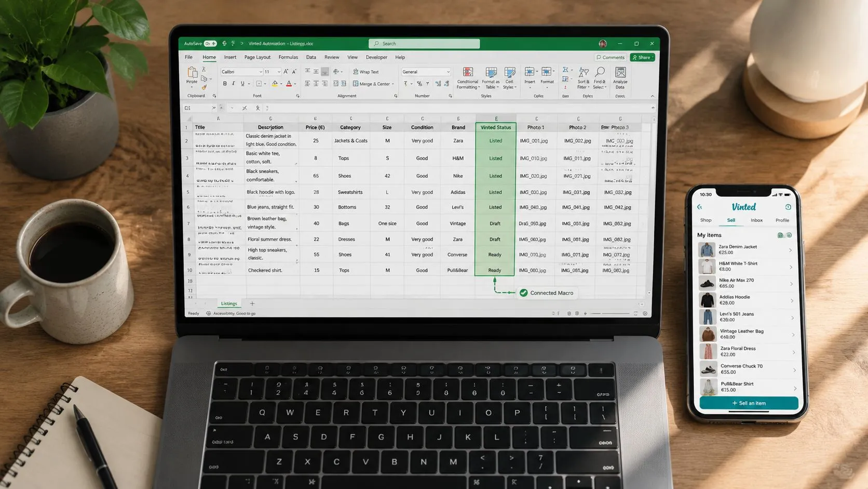Switch to the Insert ribbon tab
This screenshot has width=868, height=489.
point(230,57)
